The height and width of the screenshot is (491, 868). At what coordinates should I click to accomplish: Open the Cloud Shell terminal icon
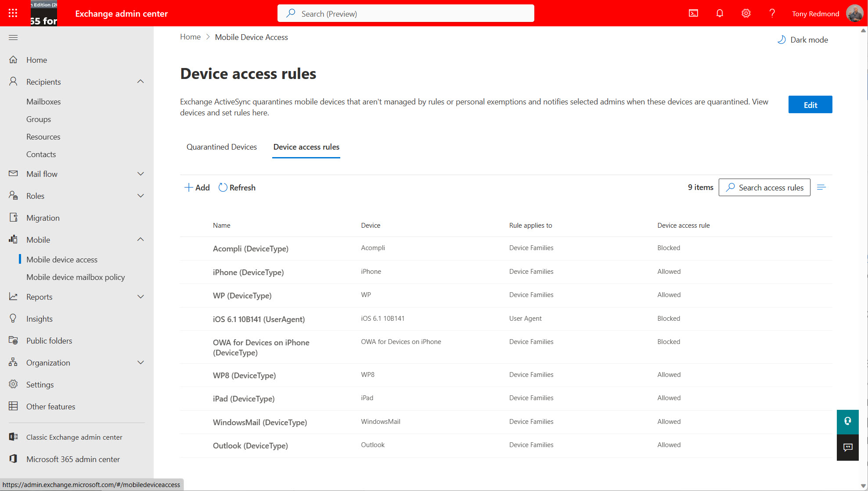tap(693, 14)
